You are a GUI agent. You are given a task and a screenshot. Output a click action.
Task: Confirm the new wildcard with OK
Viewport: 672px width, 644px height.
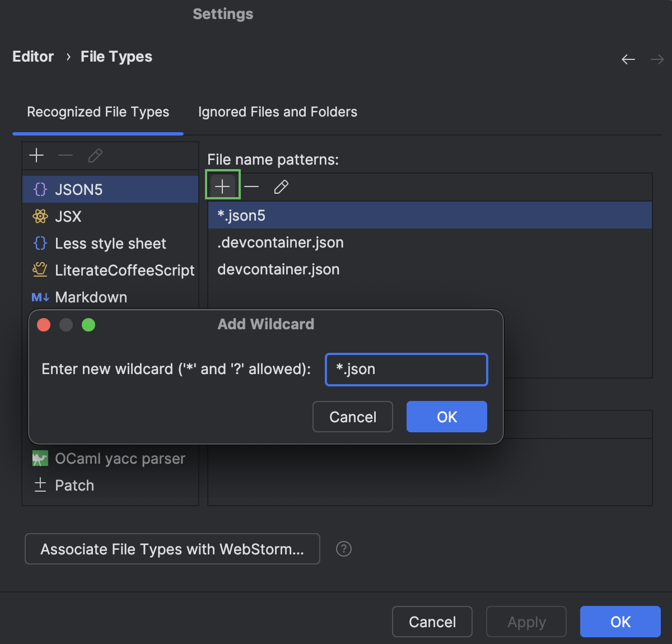pos(446,417)
